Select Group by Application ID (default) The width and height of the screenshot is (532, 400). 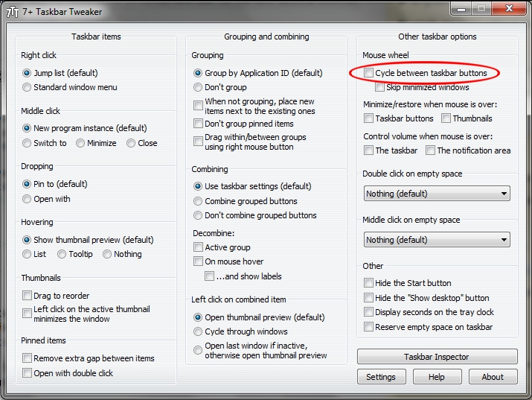click(198, 73)
